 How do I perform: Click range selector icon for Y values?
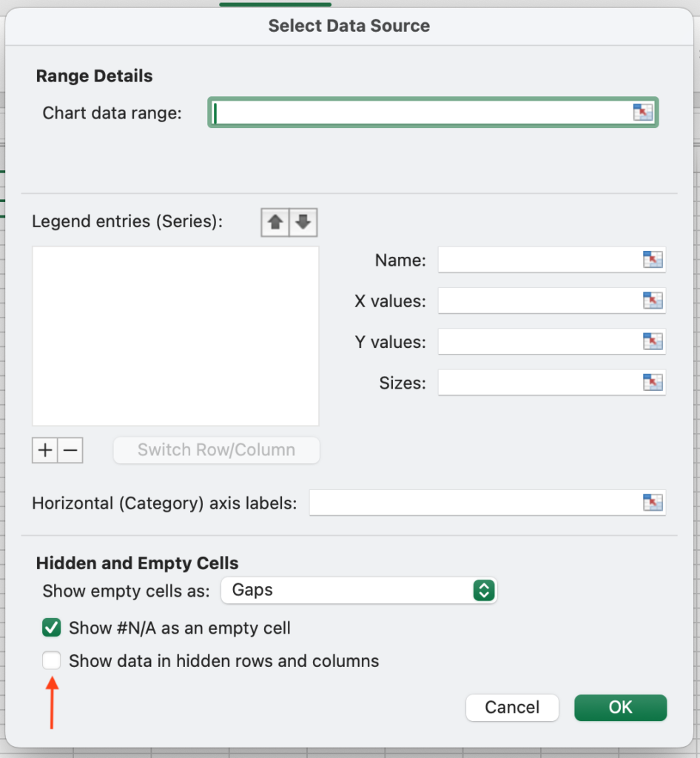tap(653, 341)
